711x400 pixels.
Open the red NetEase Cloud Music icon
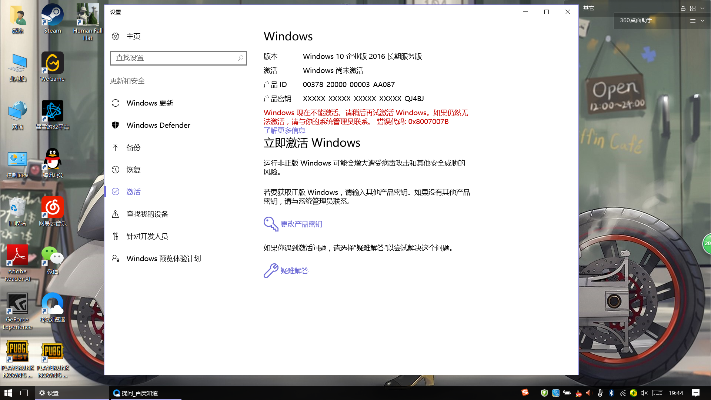click(52, 206)
